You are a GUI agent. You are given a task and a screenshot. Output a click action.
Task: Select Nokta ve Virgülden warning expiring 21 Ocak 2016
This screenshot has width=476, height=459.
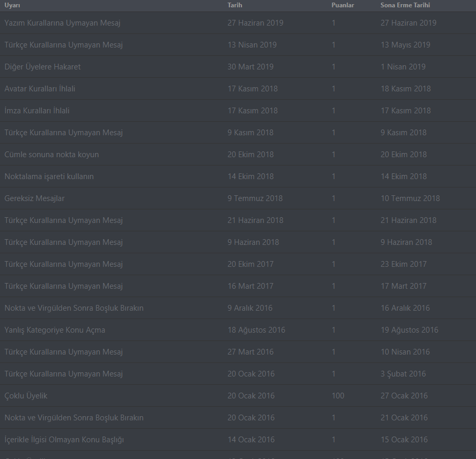pyautogui.click(x=74, y=417)
